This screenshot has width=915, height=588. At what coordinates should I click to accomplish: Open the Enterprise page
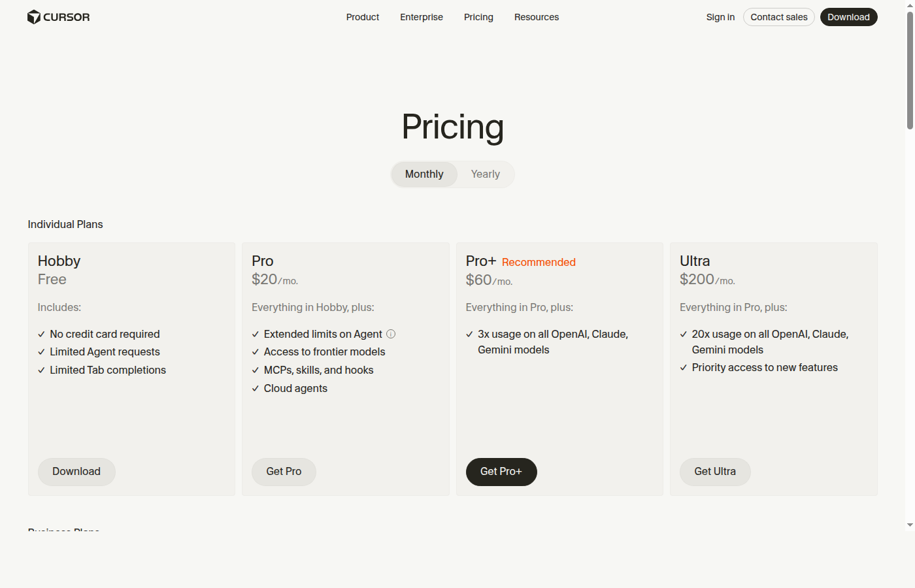421,17
